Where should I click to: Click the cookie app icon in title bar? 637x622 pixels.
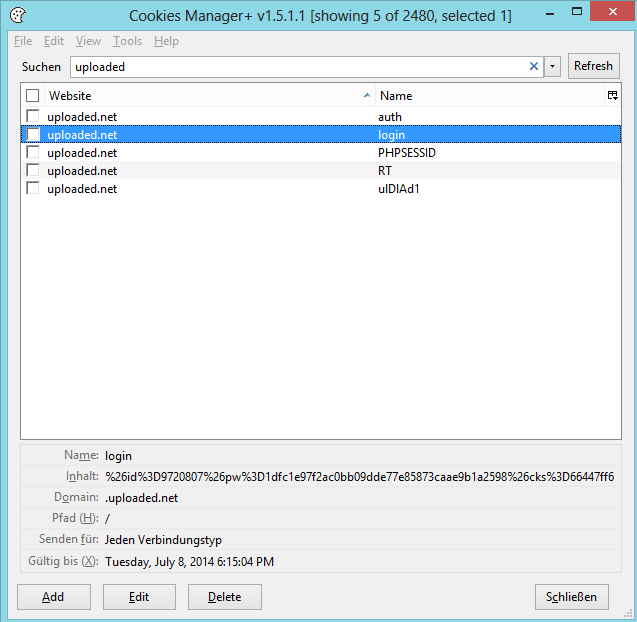click(17, 15)
